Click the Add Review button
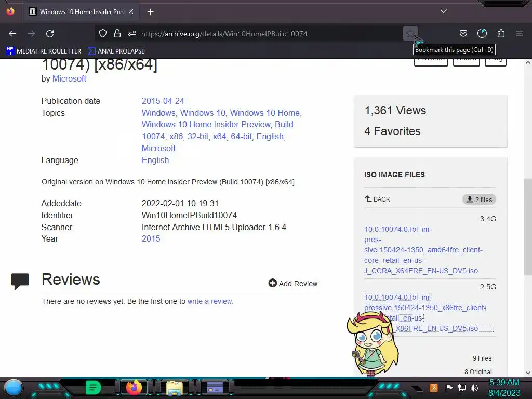The width and height of the screenshot is (532, 399). pos(293,283)
